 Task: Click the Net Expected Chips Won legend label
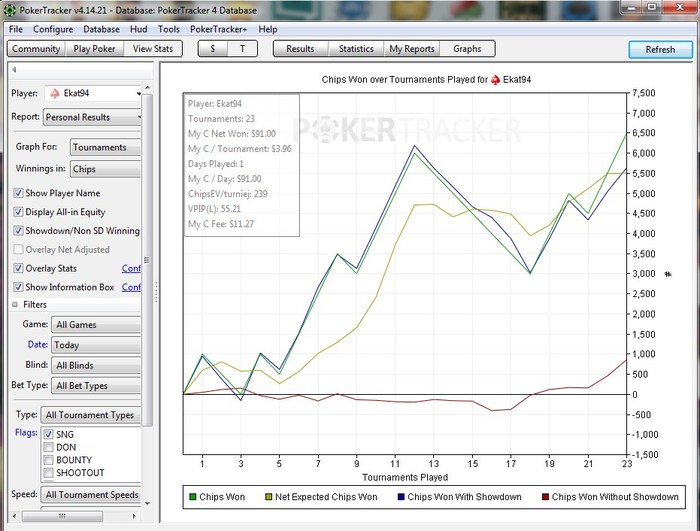(x=326, y=497)
